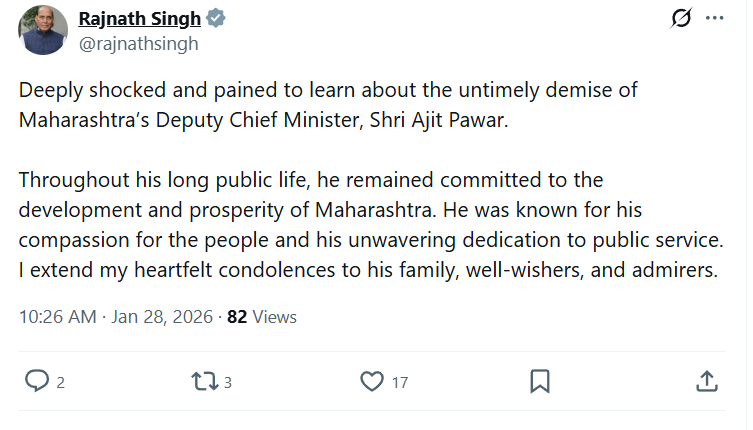Viewport: 753px width, 430px height.
Task: Click the reply speech bubble icon
Action: (x=37, y=381)
